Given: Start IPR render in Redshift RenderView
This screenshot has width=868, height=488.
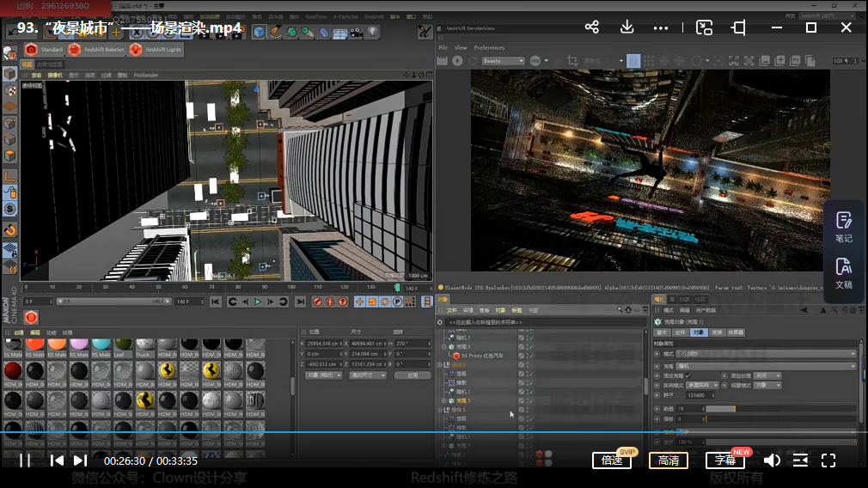Looking at the screenshot, I should (457, 61).
